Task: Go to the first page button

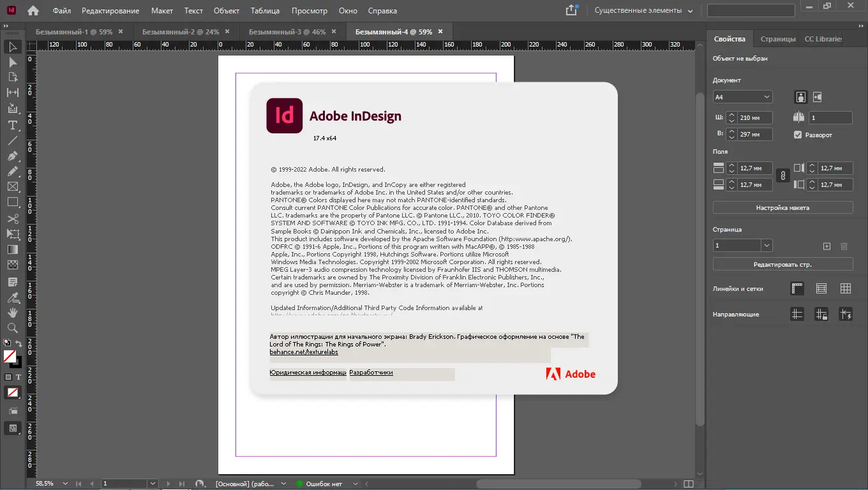Action: tap(80, 484)
